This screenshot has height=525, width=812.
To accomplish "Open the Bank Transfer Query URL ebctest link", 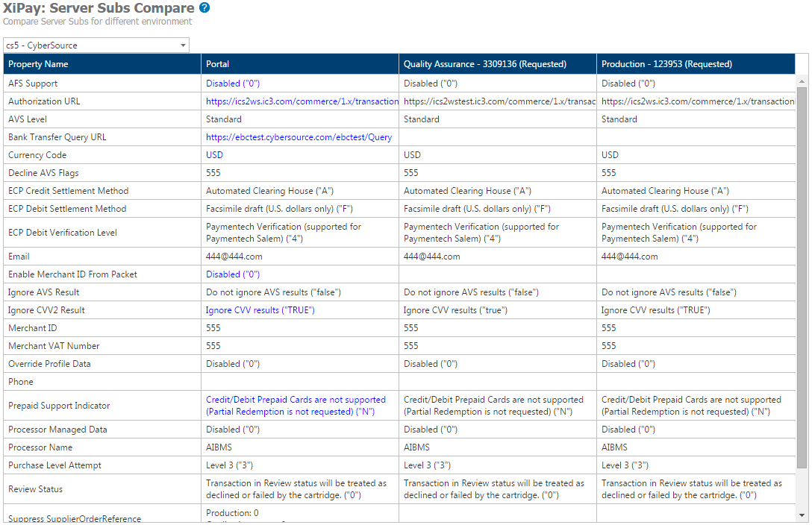I will (x=299, y=137).
